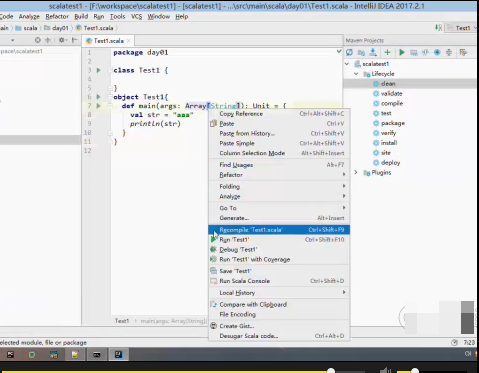Click Execute Maven Goal icon

click(x=414, y=52)
